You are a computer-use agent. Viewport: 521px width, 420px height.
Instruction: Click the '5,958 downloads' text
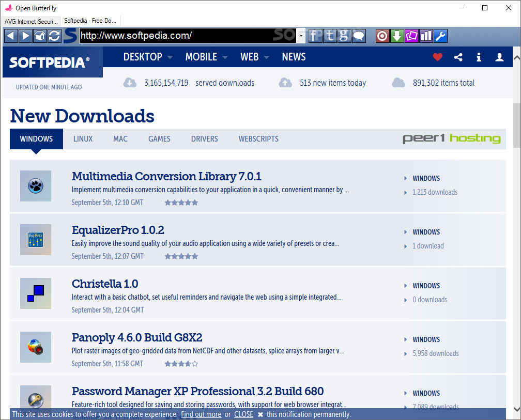click(x=436, y=353)
